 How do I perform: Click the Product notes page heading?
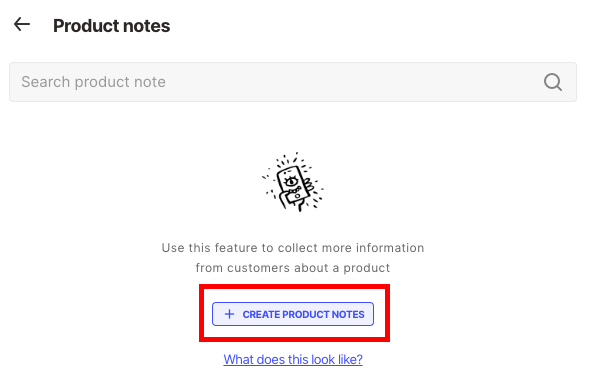click(x=112, y=26)
